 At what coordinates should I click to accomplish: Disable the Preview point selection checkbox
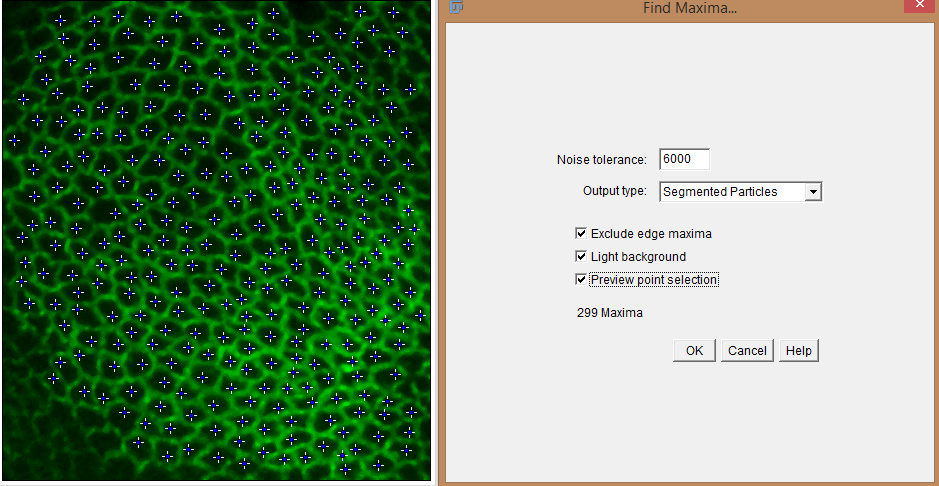click(x=581, y=280)
